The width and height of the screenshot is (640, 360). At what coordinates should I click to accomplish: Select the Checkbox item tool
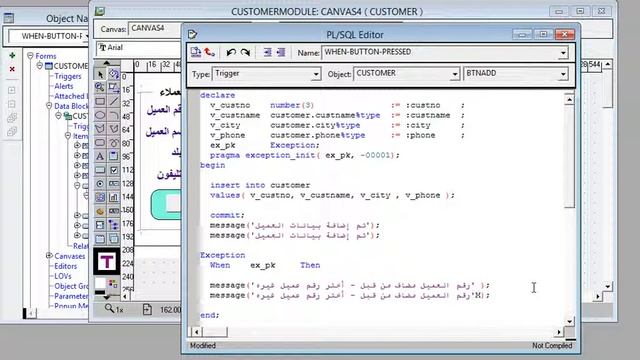[113, 170]
